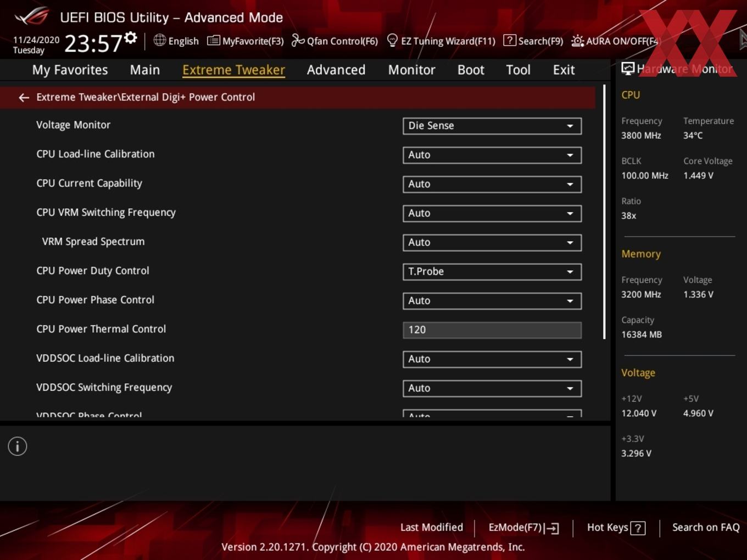Click CPU Power Thermal Control field
The width and height of the screenshot is (747, 560).
pyautogui.click(x=492, y=330)
